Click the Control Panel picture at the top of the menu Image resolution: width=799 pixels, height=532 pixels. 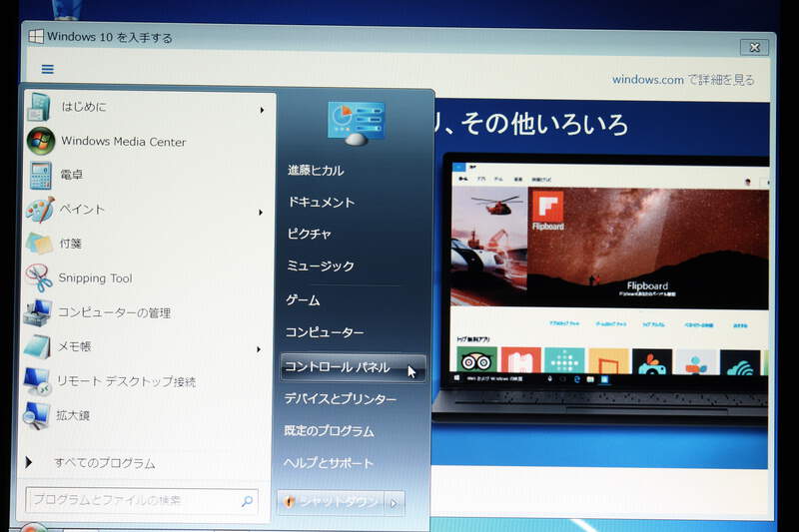[x=356, y=123]
